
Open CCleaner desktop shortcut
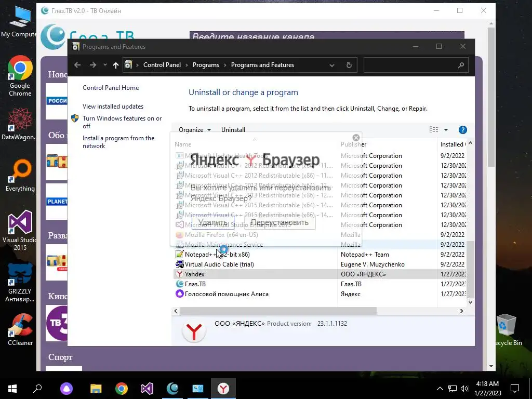tap(20, 329)
